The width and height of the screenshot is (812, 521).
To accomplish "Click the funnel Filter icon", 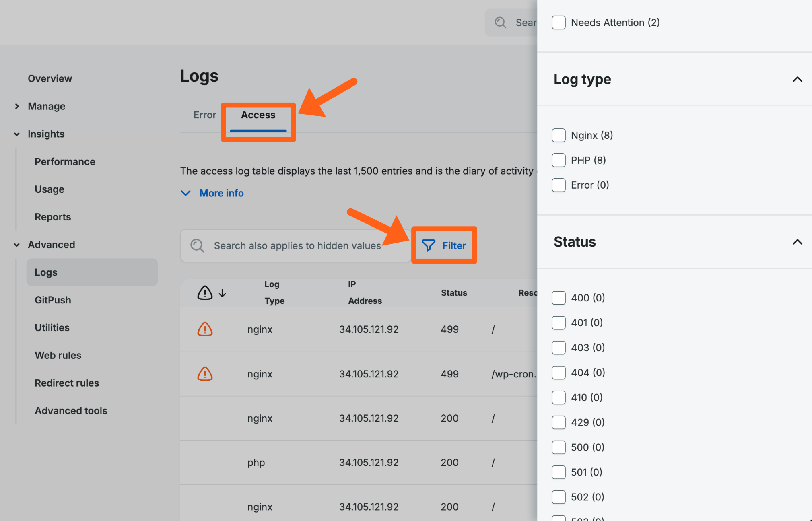I will coord(429,245).
